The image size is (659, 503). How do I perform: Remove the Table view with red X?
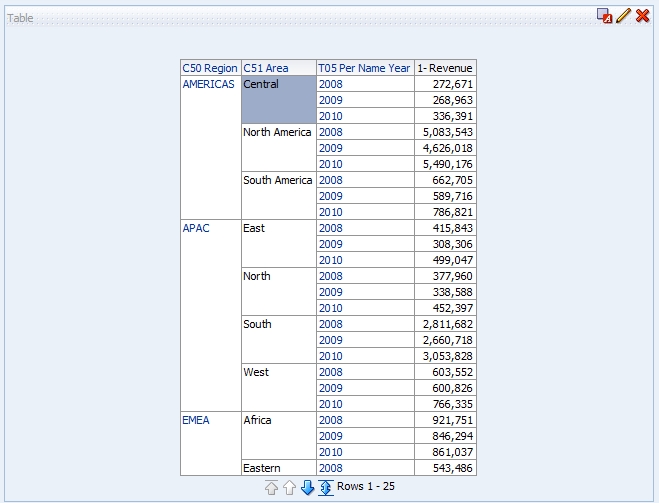pyautogui.click(x=642, y=16)
